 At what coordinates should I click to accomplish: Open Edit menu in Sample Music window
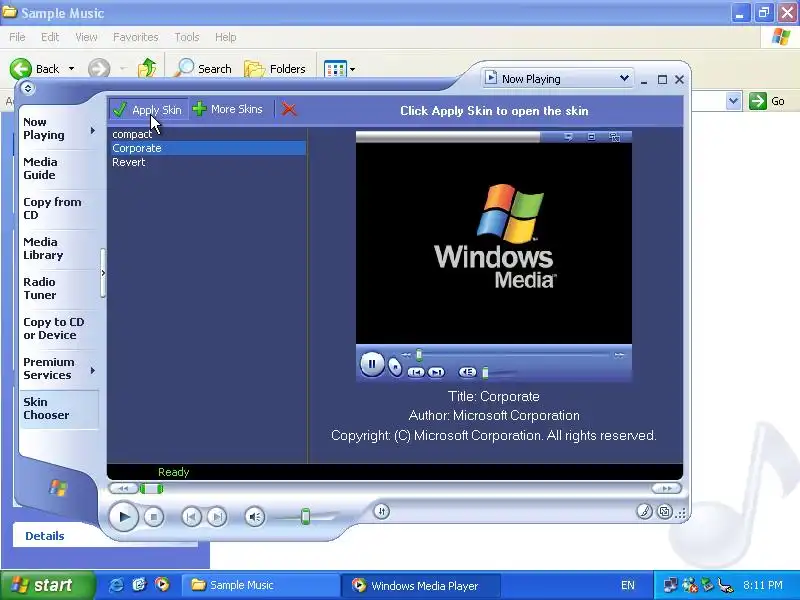click(x=50, y=37)
